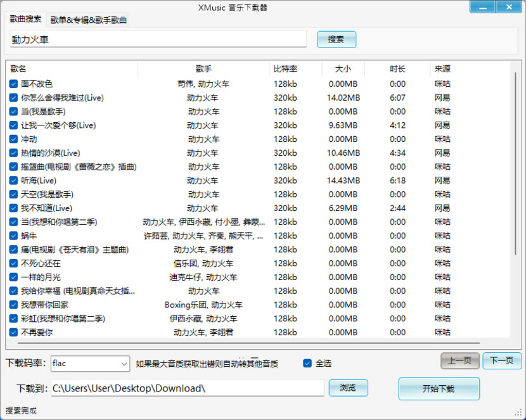
Task: Click the 下载到 download path field
Action: (187, 388)
